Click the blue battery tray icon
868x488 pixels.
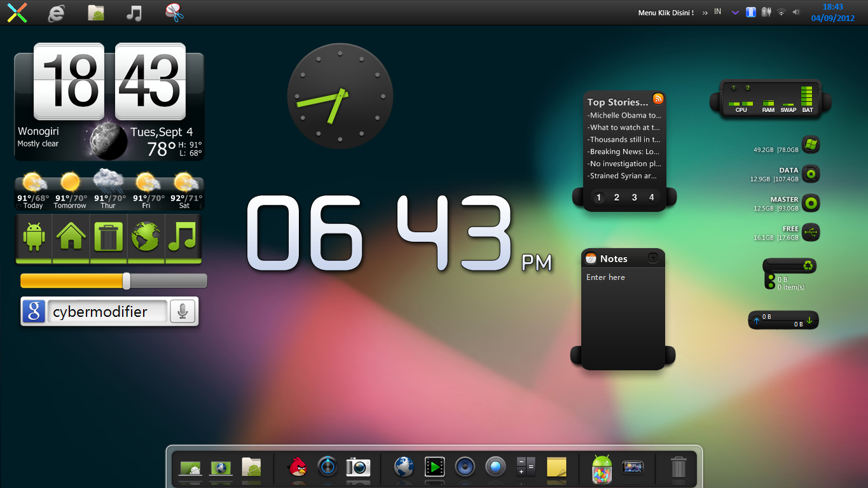click(x=751, y=12)
